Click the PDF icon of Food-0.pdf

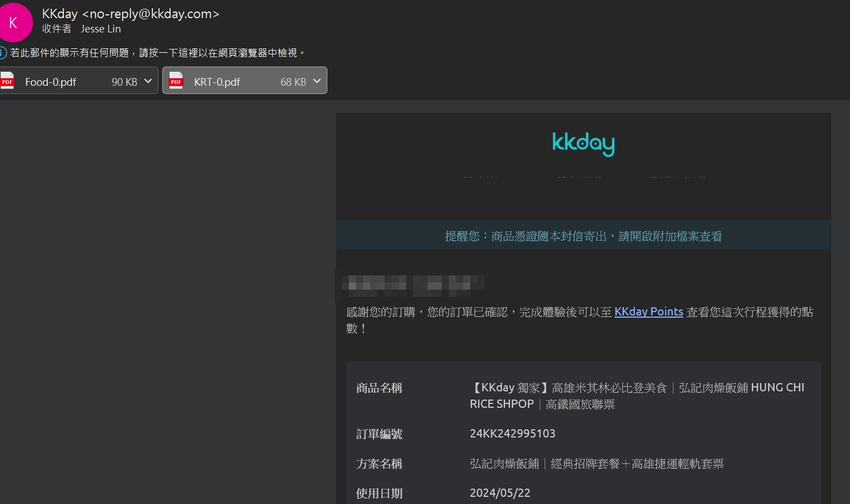(7, 80)
